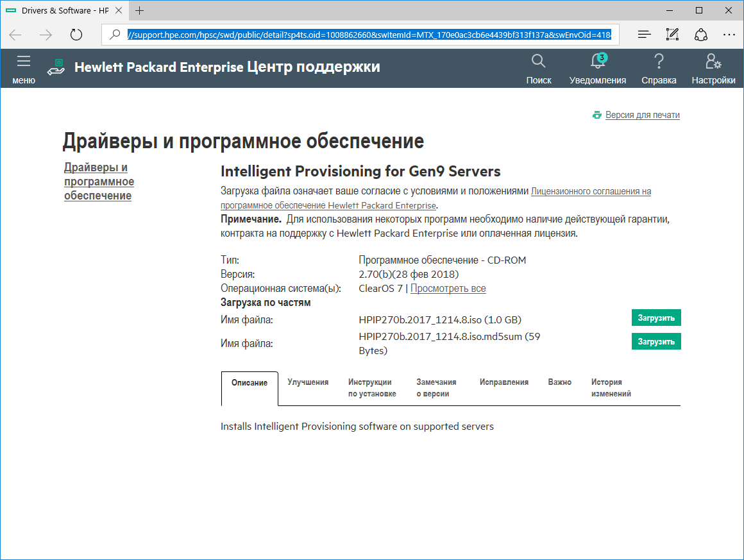Go forward with browser forward arrow
Screen dimensions: 744x560
click(x=46, y=35)
